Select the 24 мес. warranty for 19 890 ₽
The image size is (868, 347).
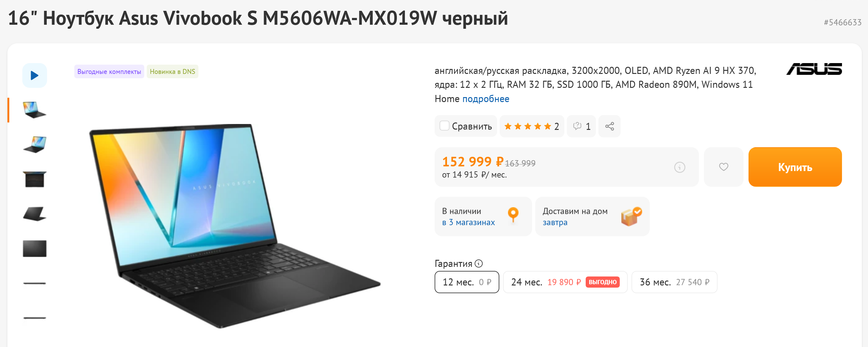coord(565,282)
